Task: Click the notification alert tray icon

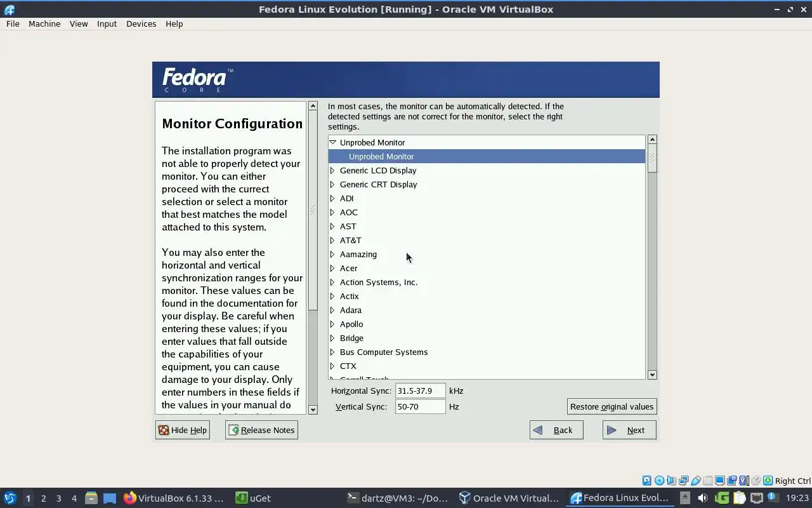Action: (x=773, y=497)
